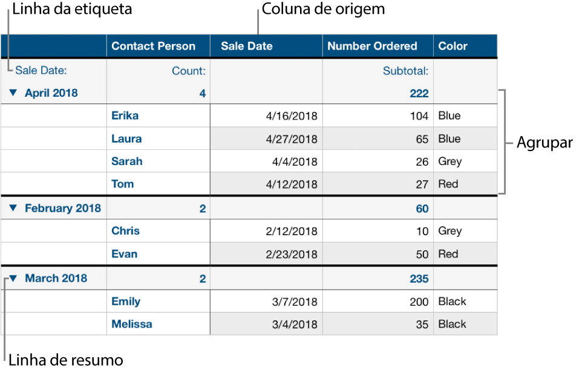Viewport: 588px width, 376px height.
Task: Collapse the March 2018 group
Action: tap(15, 277)
